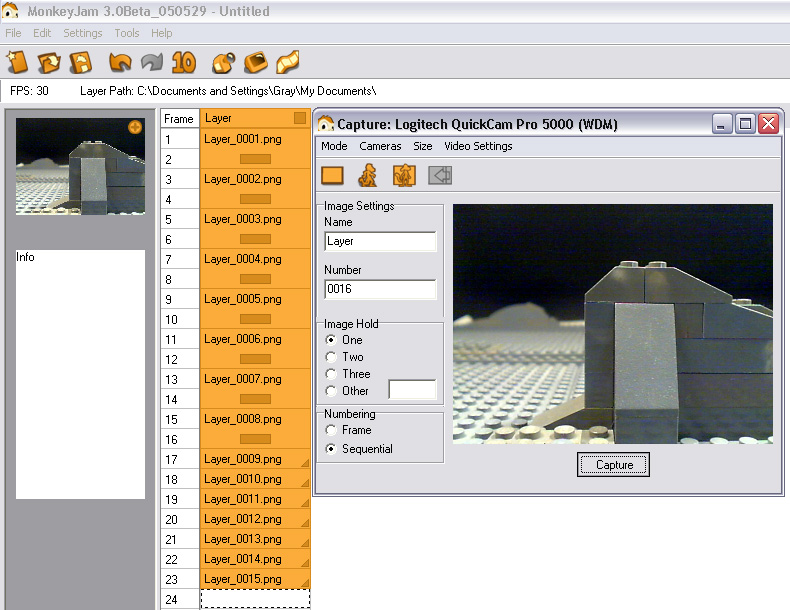790x610 pixels.
Task: Click the Save project disk icon
Action: [x=80, y=62]
